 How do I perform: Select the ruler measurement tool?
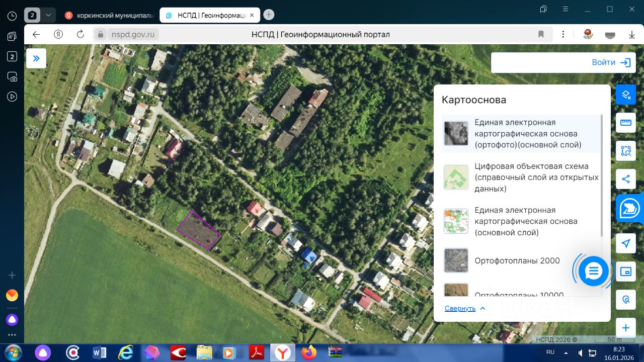[x=626, y=123]
